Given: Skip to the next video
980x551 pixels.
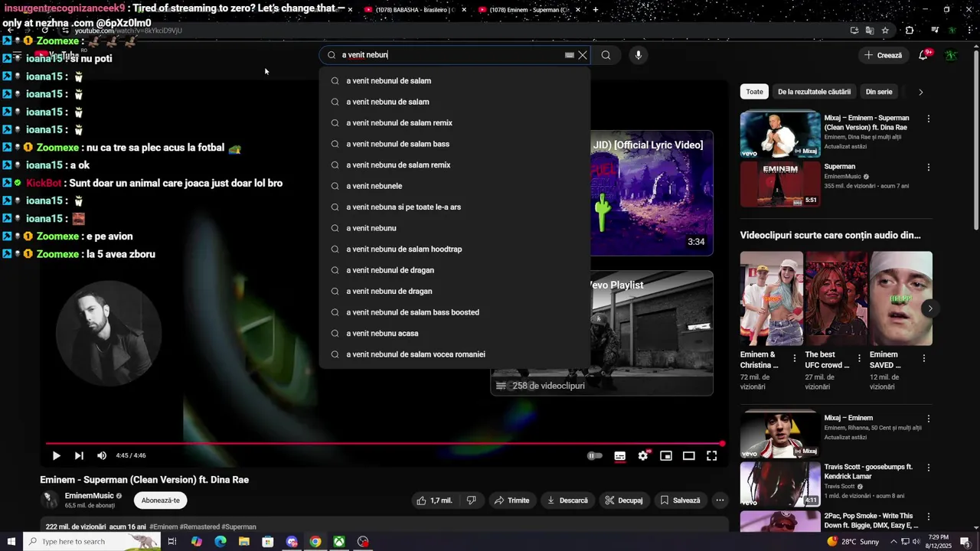Looking at the screenshot, I should pyautogui.click(x=79, y=455).
